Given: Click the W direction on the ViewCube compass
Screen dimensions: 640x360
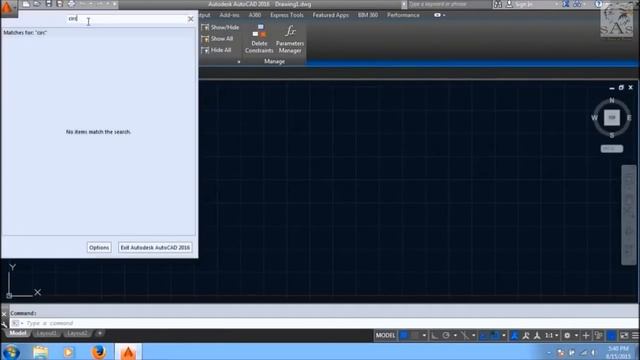Looking at the screenshot, I should click(594, 118).
